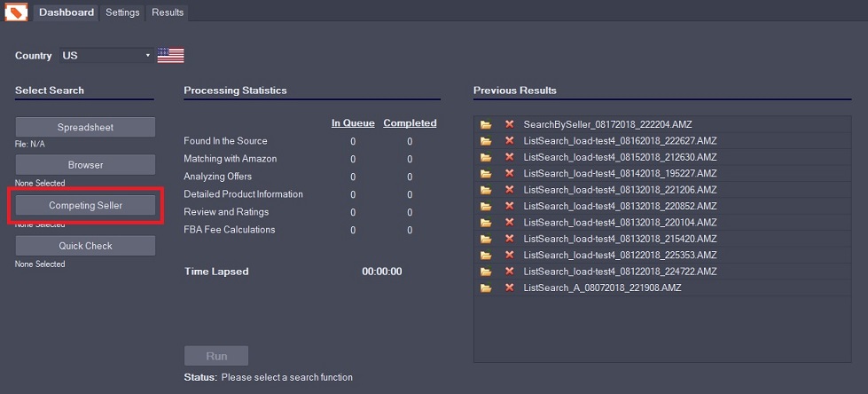Image resolution: width=868 pixels, height=394 pixels.
Task: Click the app logo icon in top-left
Action: tap(16, 12)
